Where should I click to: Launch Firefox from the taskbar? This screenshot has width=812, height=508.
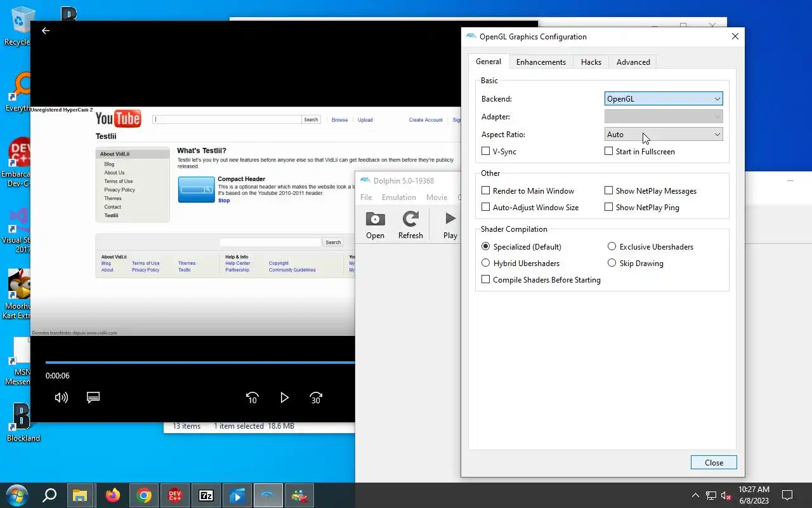click(113, 495)
